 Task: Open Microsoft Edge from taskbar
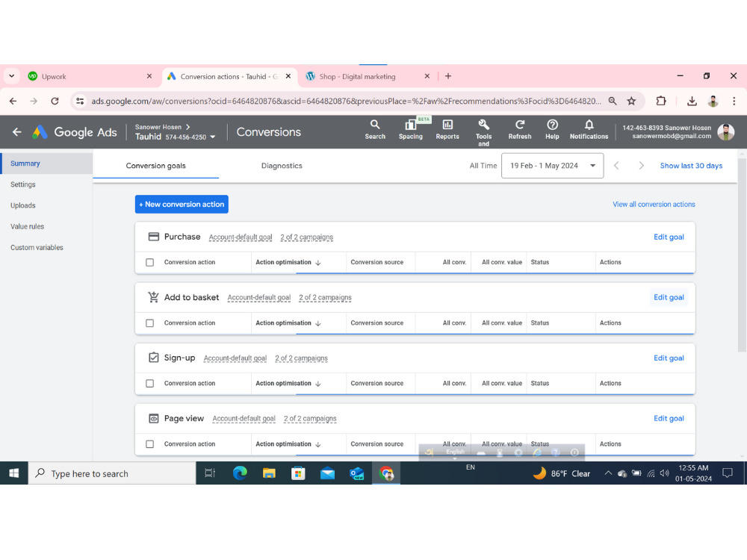(240, 473)
